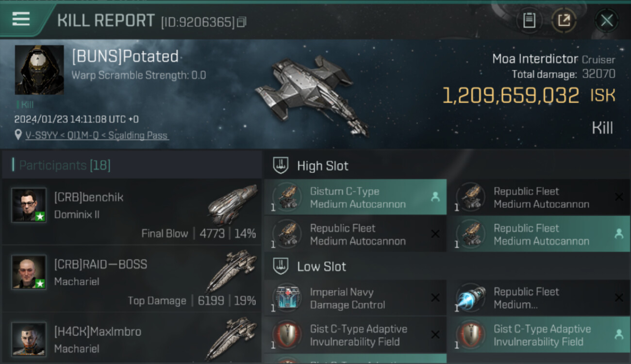631x364 pixels.
Task: Click the X mark on Imperial Navy Damage Control
Action: coord(435,298)
